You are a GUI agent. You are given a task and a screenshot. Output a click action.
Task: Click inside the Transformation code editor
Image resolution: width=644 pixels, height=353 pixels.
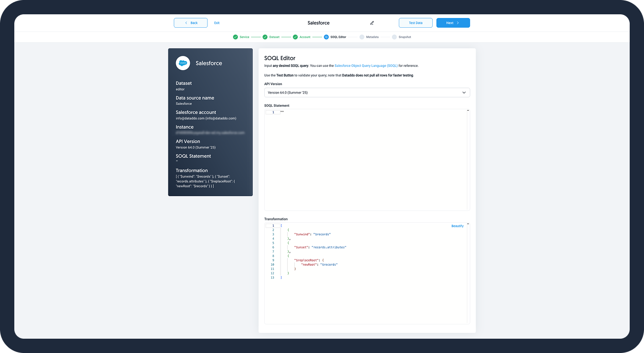tap(367, 273)
